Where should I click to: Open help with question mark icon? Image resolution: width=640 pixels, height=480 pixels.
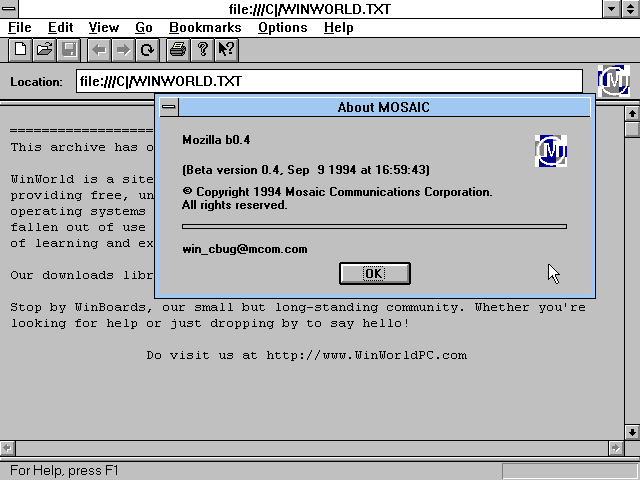click(202, 50)
